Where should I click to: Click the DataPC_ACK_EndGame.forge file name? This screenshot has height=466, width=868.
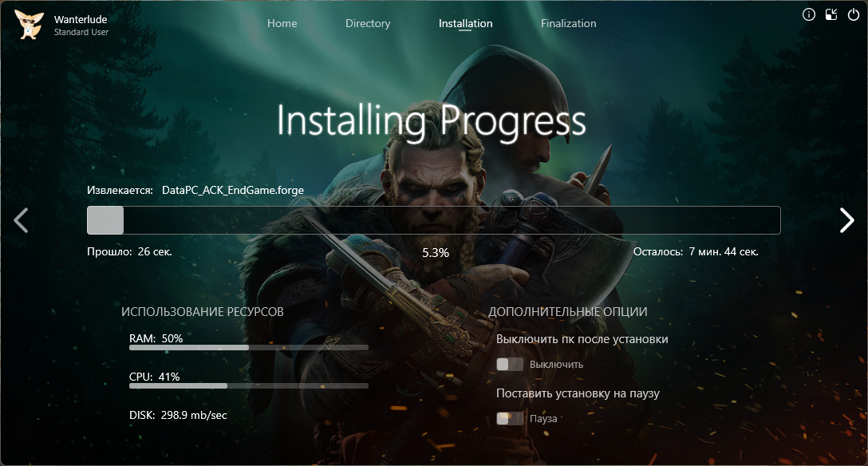click(x=233, y=191)
